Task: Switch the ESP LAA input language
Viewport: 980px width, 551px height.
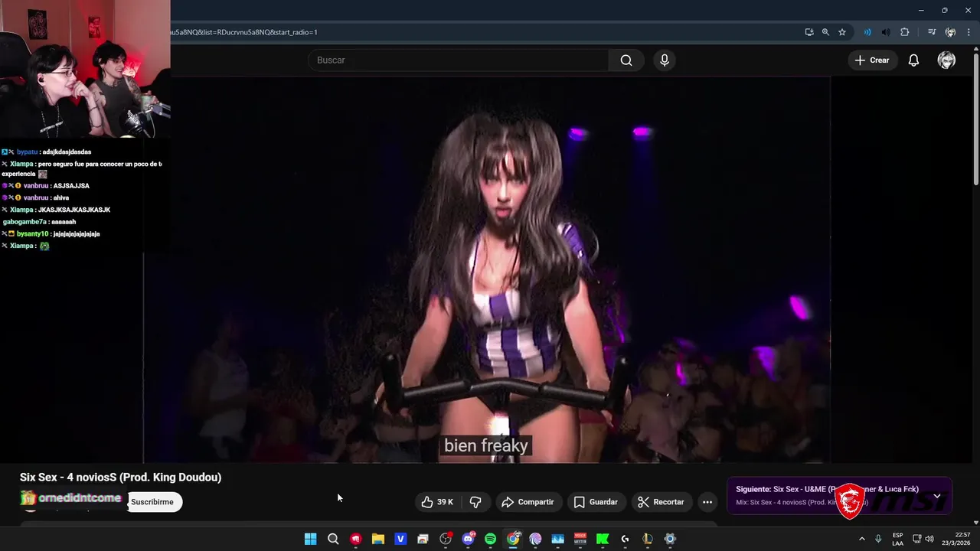Action: point(897,539)
